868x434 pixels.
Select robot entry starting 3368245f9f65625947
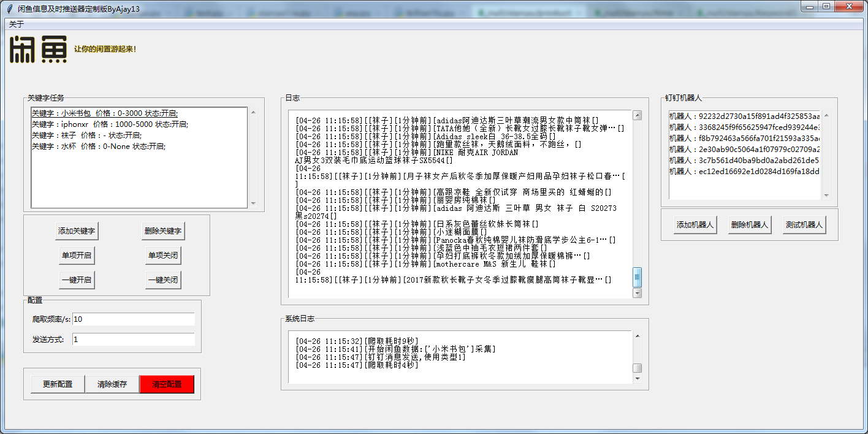[745, 128]
